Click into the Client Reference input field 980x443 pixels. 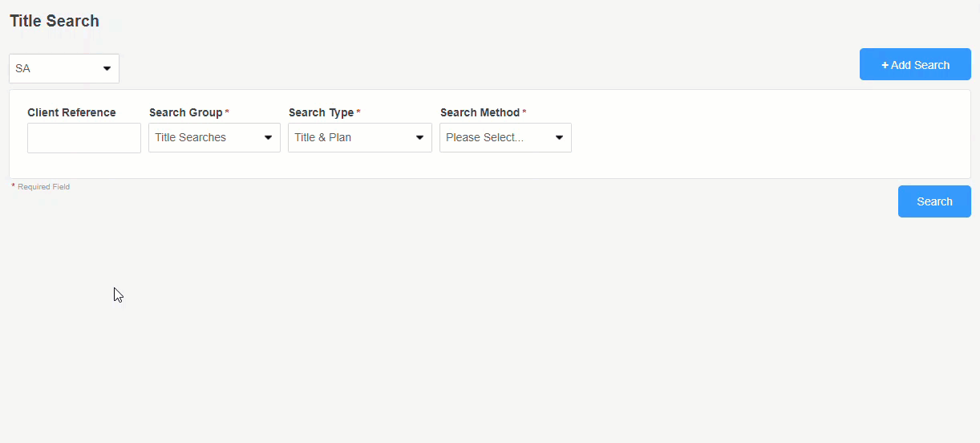84,138
